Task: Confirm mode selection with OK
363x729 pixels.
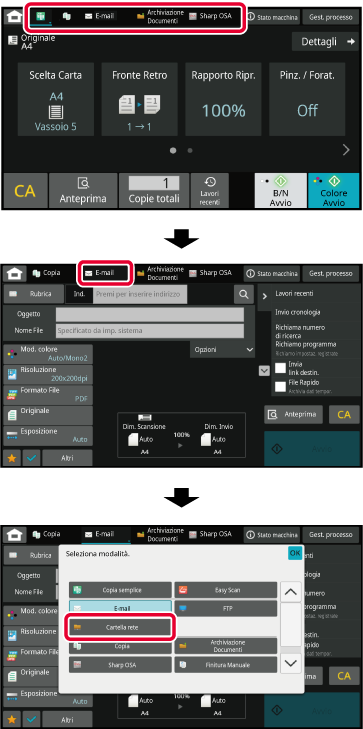Action: click(x=295, y=553)
